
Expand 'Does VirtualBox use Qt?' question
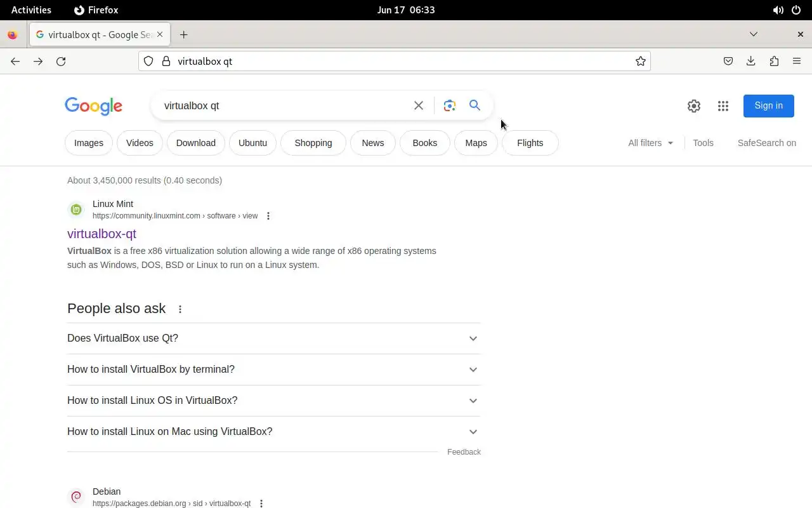coord(273,338)
